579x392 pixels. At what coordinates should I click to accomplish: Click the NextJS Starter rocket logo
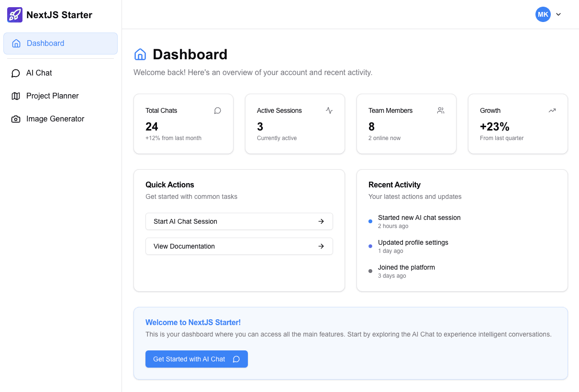click(15, 15)
